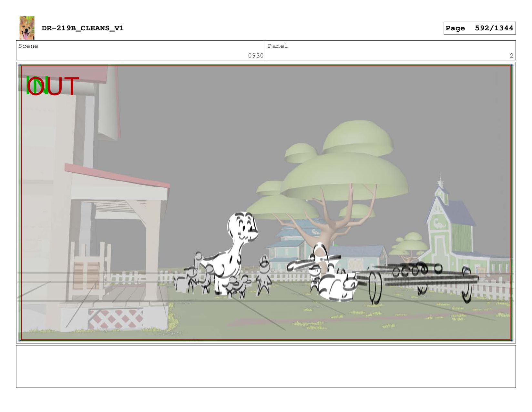Screen dimensions: 532x412
Task: Click the IN/OUT marker overlay text
Action: 52,86
